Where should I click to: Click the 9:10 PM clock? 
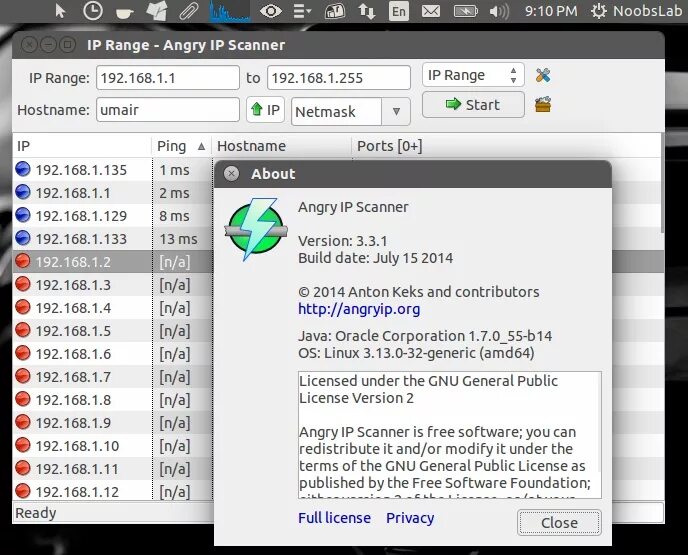click(551, 11)
